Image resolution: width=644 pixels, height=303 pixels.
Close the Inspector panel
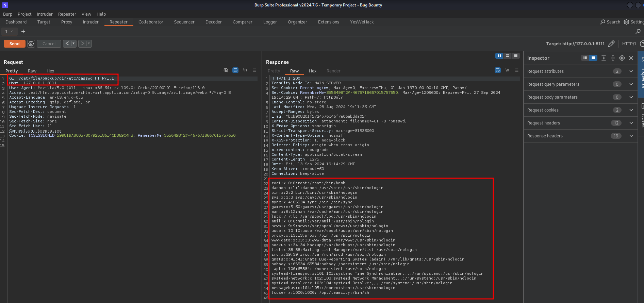coord(631,58)
